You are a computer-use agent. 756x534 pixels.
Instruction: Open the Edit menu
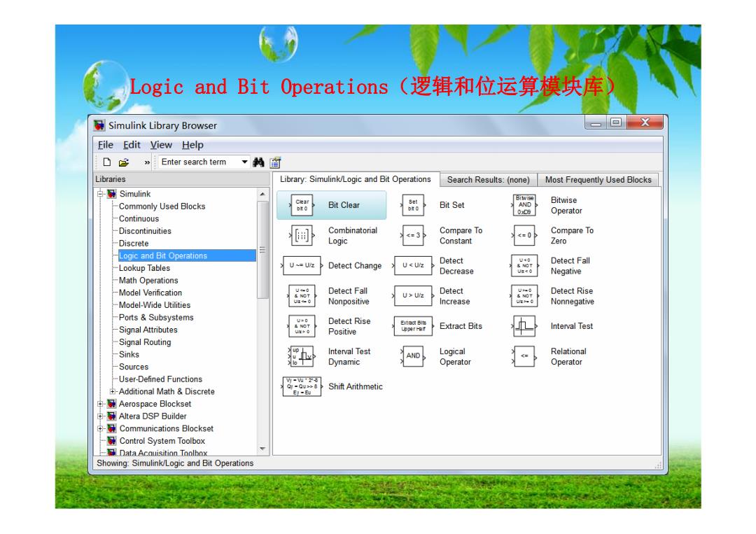click(x=132, y=145)
